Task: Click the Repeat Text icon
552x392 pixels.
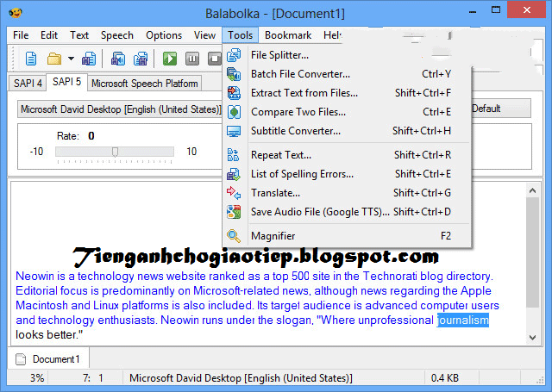Action: point(233,155)
